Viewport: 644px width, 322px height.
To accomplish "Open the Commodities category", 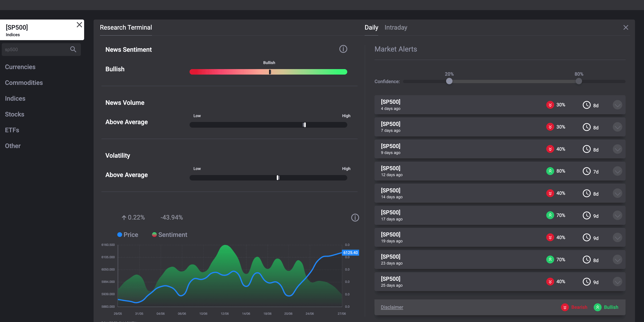I will click(24, 83).
